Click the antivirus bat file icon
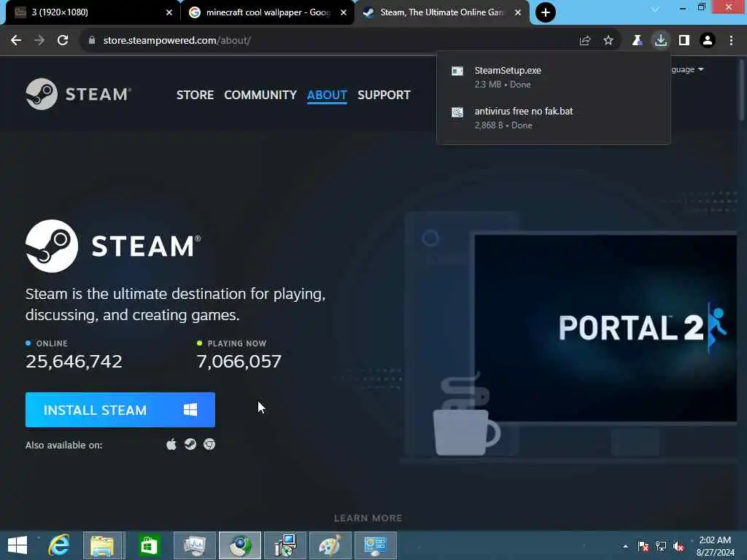Image resolution: width=747 pixels, height=560 pixels. click(457, 112)
